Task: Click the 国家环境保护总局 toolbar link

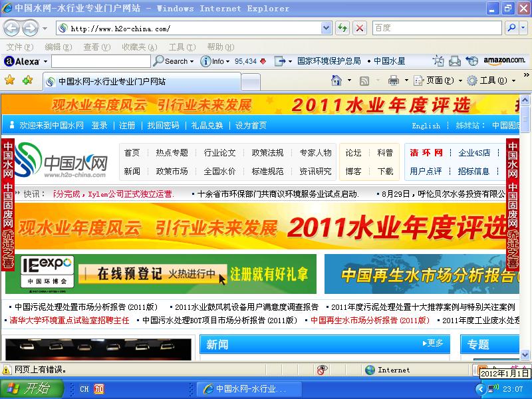Action: [x=329, y=61]
